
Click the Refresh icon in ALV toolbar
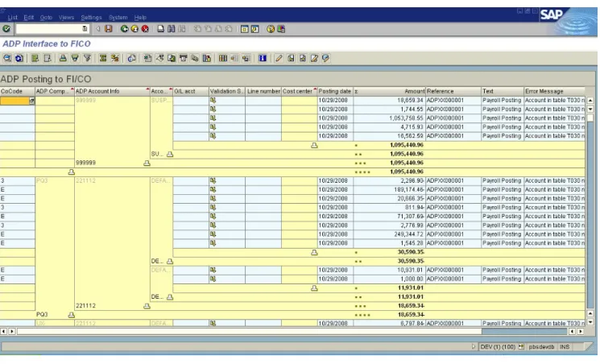[x=19, y=58]
